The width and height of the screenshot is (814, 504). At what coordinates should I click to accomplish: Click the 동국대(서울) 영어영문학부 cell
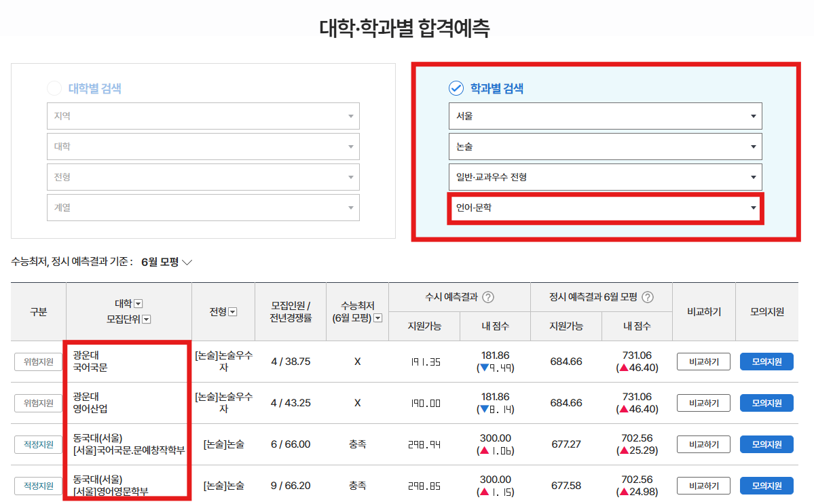point(129,485)
